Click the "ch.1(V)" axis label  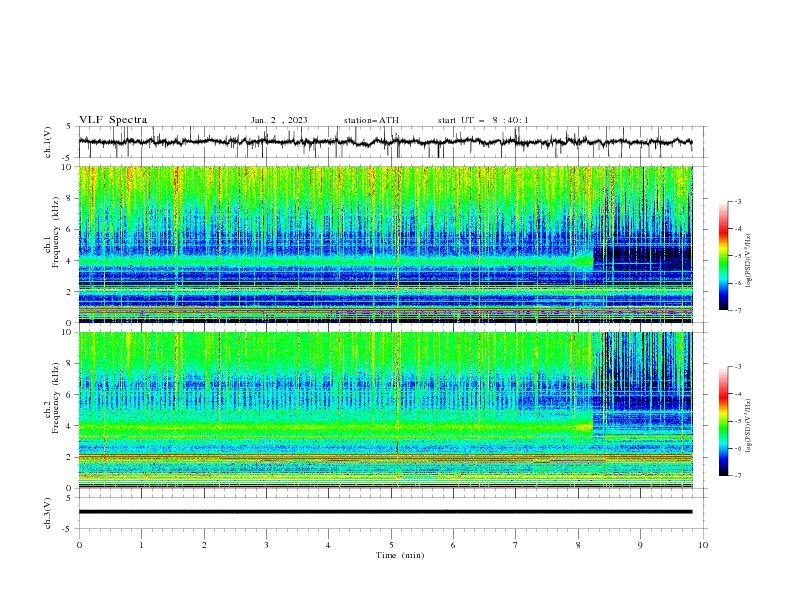(48, 142)
